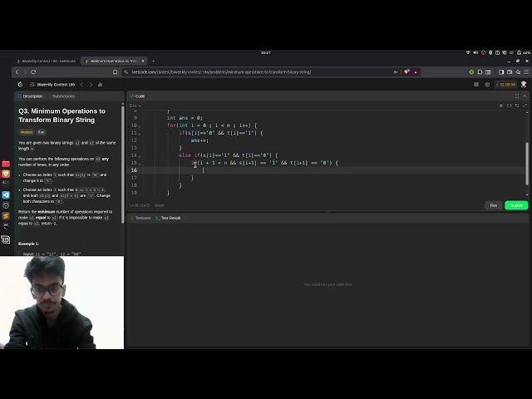Click the address bar URL
The height and width of the screenshot is (399, 532).
pyautogui.click(x=221, y=72)
